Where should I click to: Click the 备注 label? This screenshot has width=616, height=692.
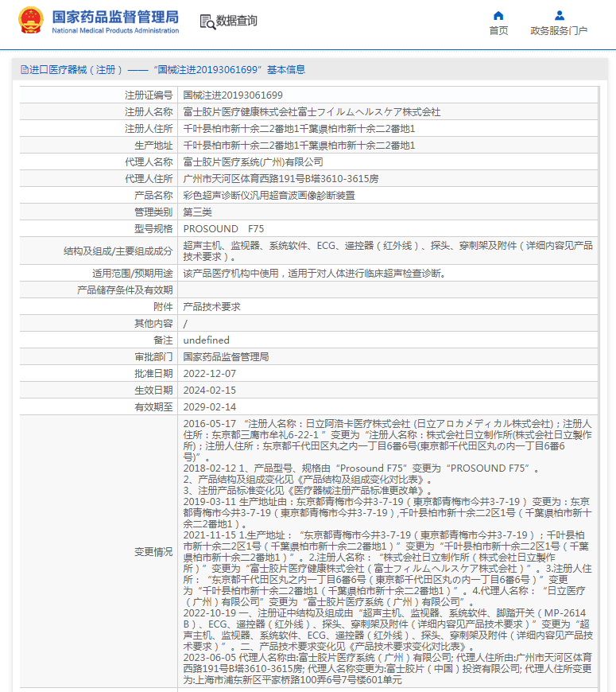[x=163, y=340]
